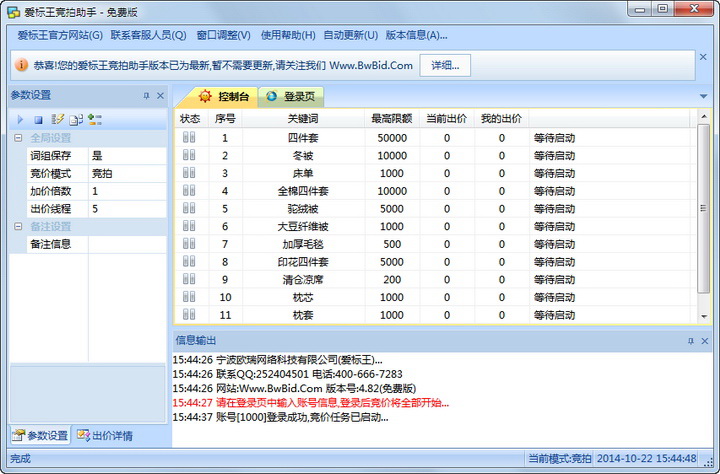This screenshot has height=474, width=720.
Task: Select limit cell 200 in 清仓凉席 row
Action: click(x=392, y=280)
